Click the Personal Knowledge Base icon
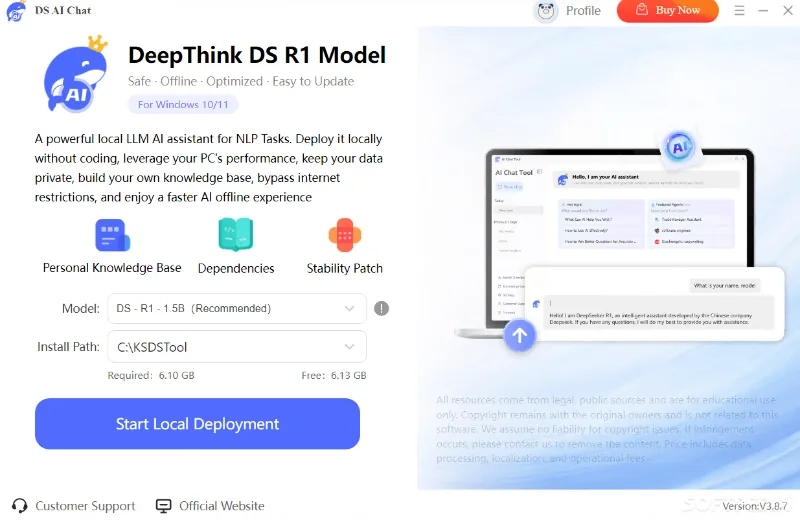Image resolution: width=800 pixels, height=520 pixels. coord(113,235)
